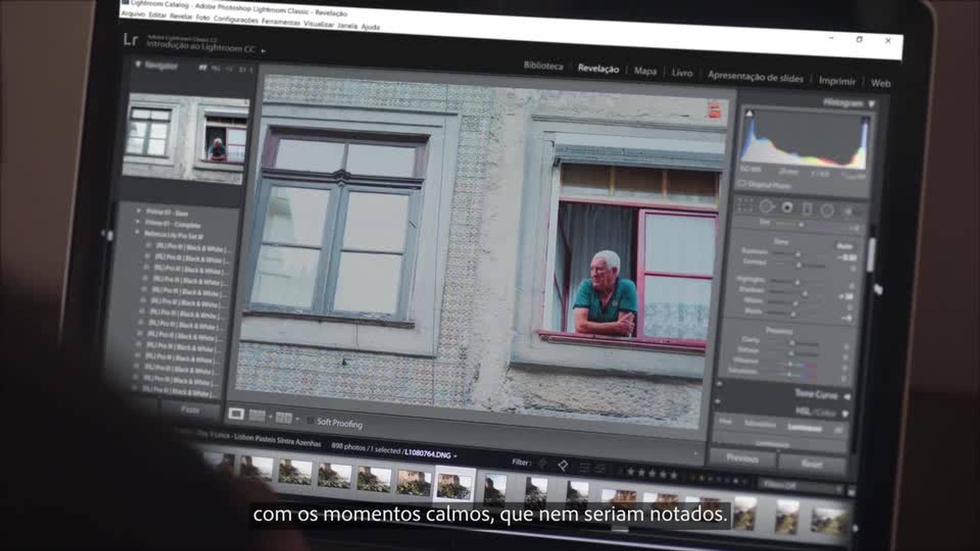
Task: Collapse the Histogram panel triangle
Action: point(872,104)
